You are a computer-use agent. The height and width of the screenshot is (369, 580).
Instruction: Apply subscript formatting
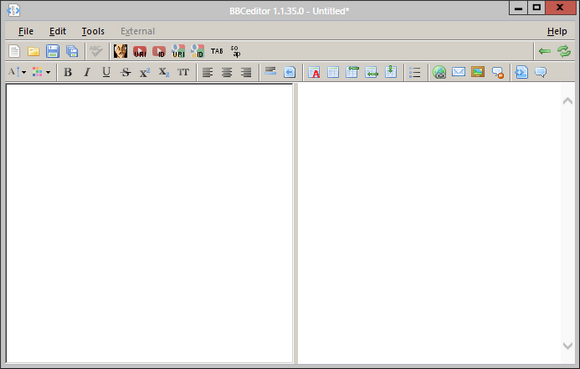click(x=164, y=72)
